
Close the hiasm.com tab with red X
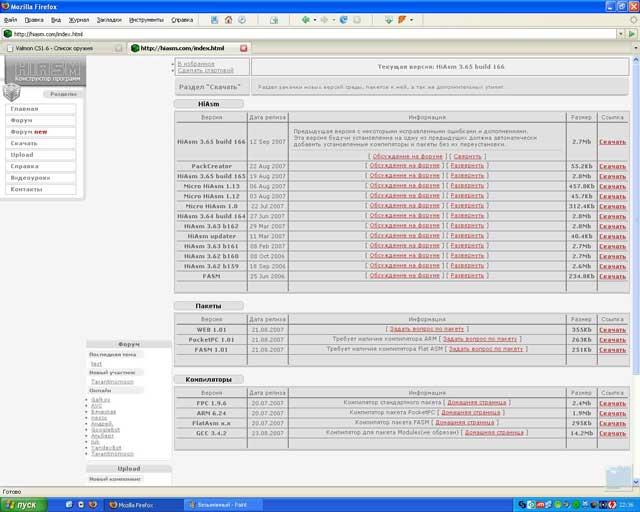coord(244,48)
